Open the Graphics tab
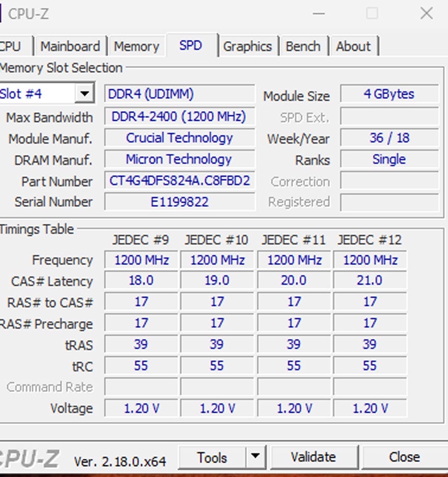This screenshot has width=448, height=477. coord(248,46)
